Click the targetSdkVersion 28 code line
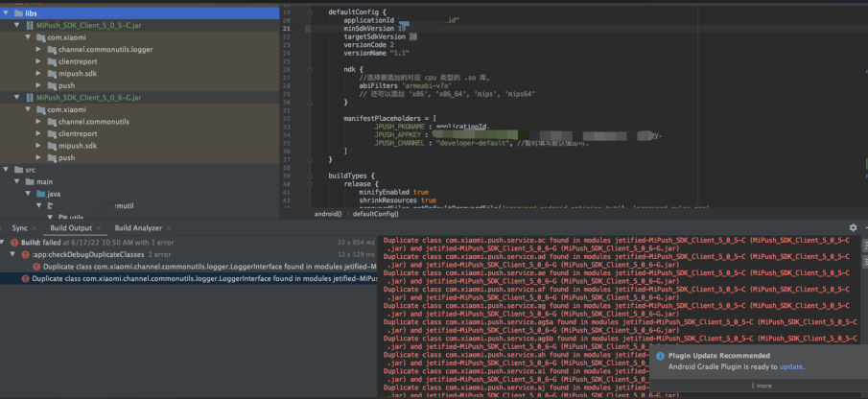This screenshot has height=399, width=868. pyautogui.click(x=381, y=36)
